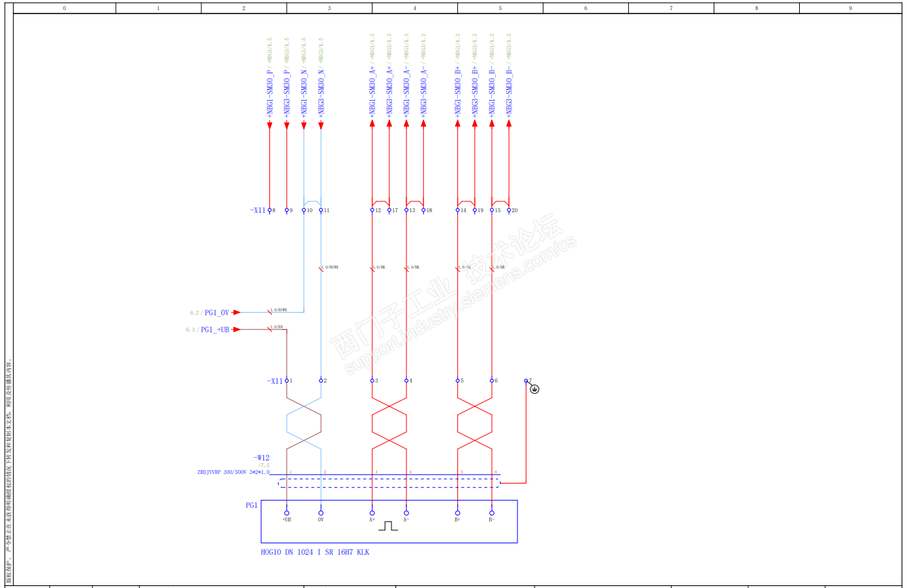Click terminal 4 on lower X11 strip

pyautogui.click(x=406, y=380)
